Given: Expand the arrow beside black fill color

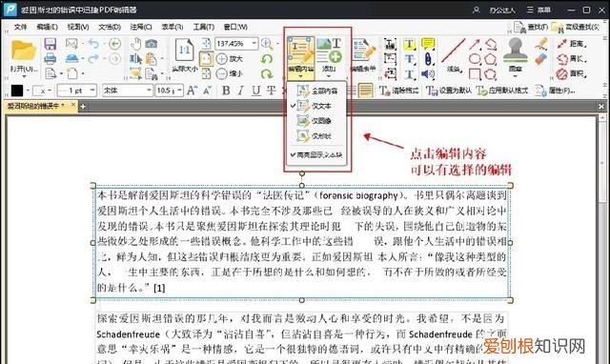Looking at the screenshot, I should point(28,91).
